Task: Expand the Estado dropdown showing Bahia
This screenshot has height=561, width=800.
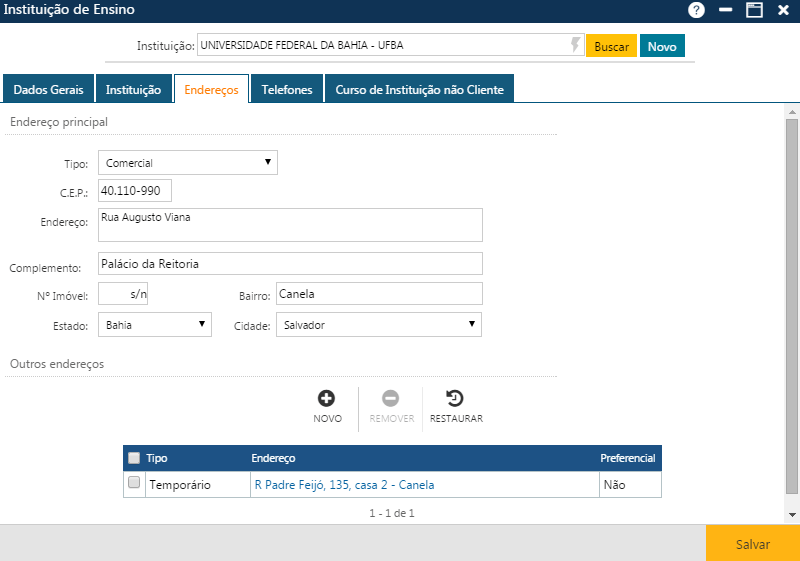Action: click(x=155, y=325)
